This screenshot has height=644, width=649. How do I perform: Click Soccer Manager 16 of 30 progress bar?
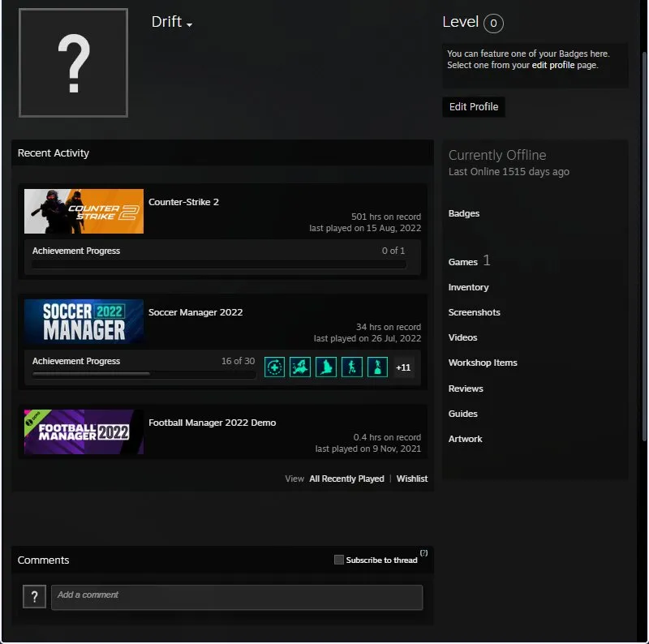(144, 375)
